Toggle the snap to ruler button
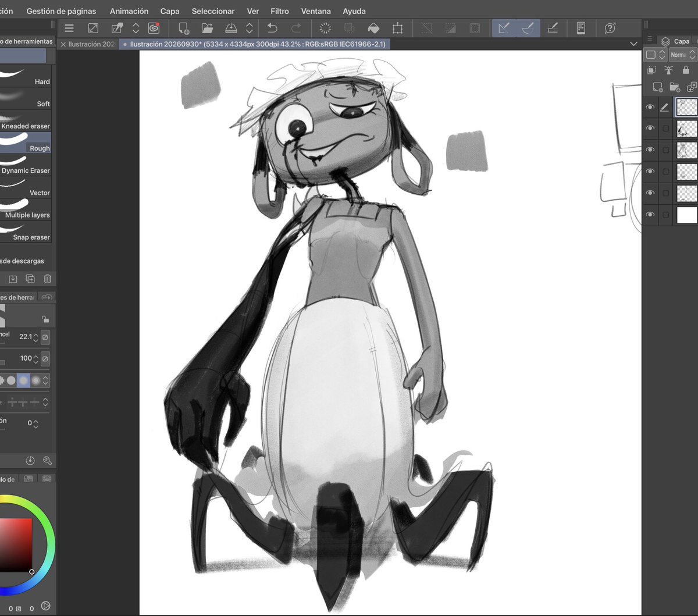The image size is (698, 616). [504, 28]
